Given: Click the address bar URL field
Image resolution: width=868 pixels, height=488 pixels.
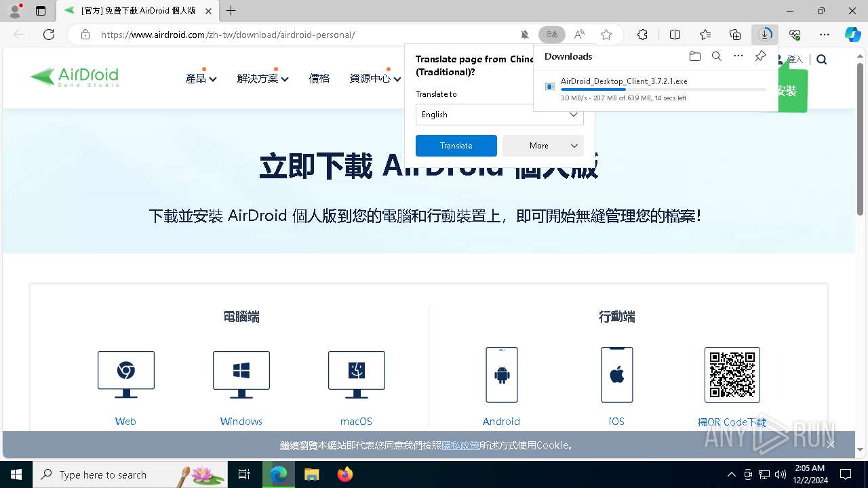Looking at the screenshot, I should [x=305, y=35].
